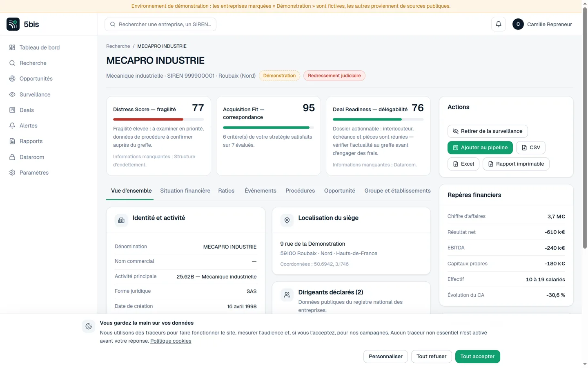This screenshot has height=368, width=588.
Task: Click the Opportunités target icon
Action: click(x=12, y=79)
